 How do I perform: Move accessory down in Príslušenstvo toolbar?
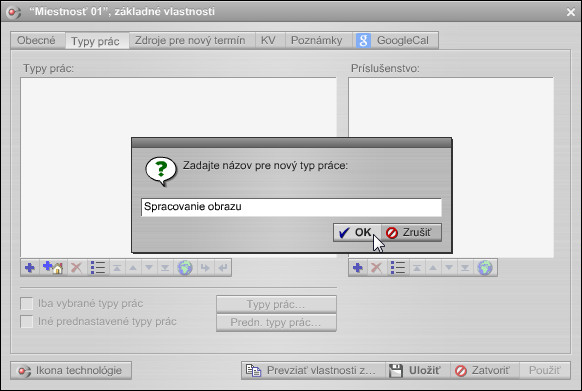point(449,267)
